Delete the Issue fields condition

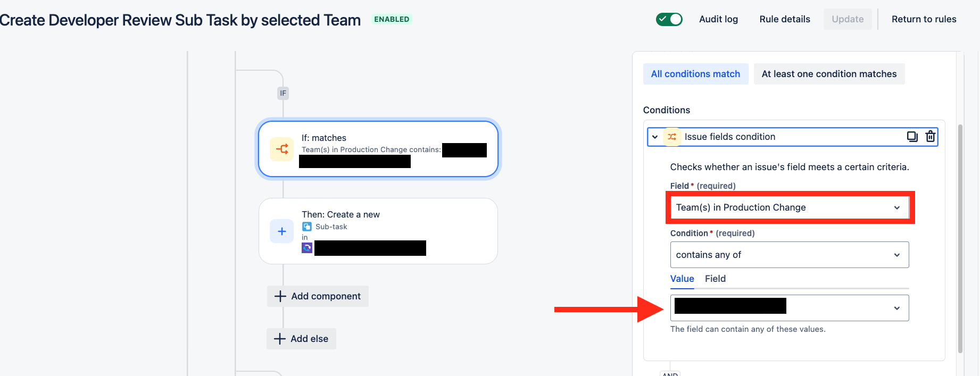(x=931, y=137)
